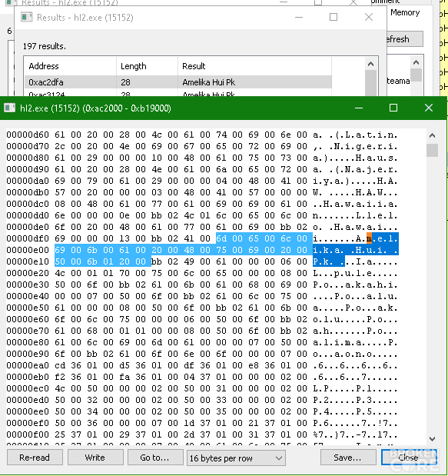Click the hex view scroll down arrow
The image size is (448, 476).
pyautogui.click(x=432, y=439)
